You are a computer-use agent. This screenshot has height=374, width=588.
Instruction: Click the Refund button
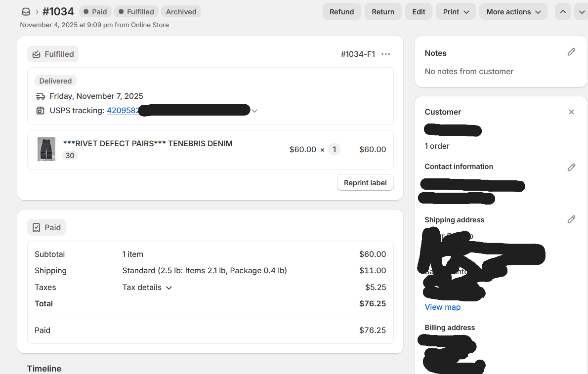point(341,12)
